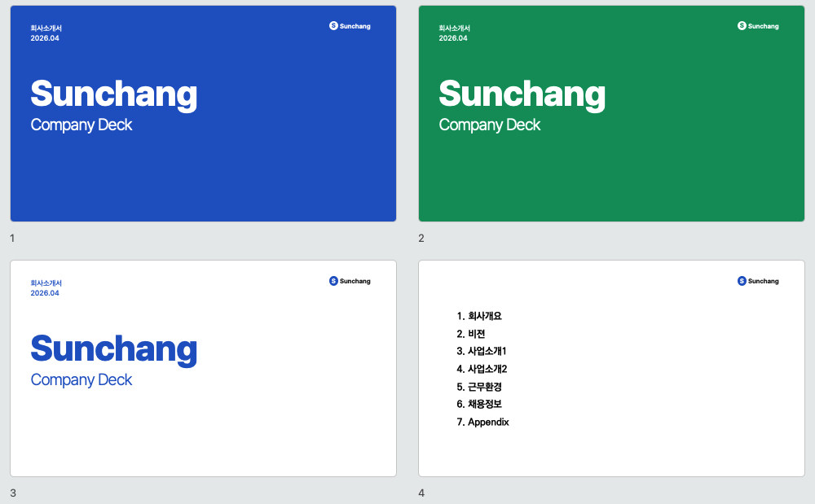Click slide number 1 label

[12, 239]
